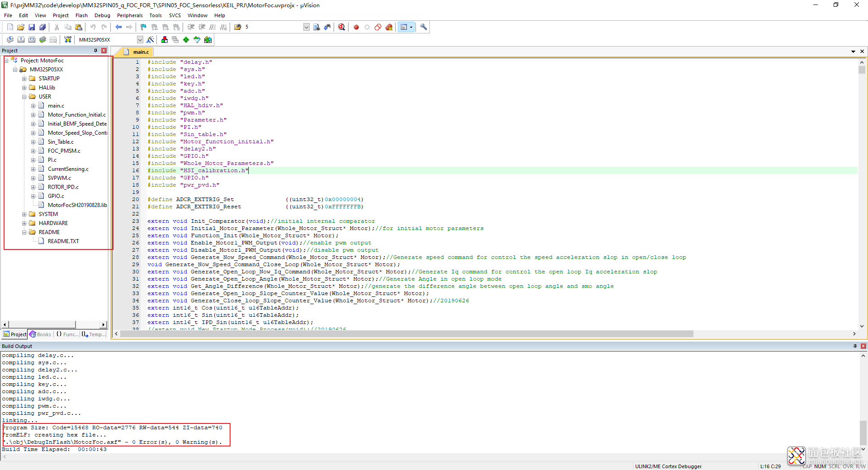Open Manage Project Items icon

point(165,40)
